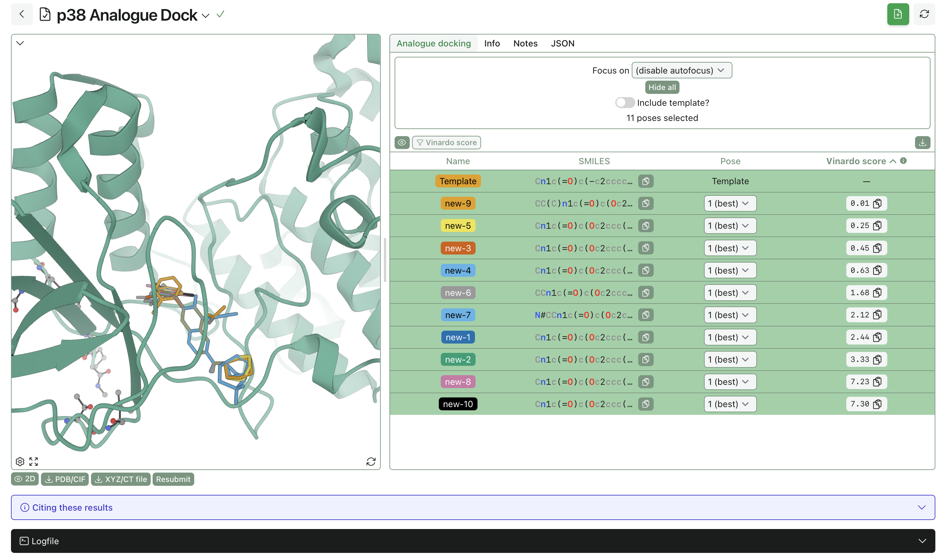The width and height of the screenshot is (946, 560).
Task: Open the Focus on autofocus dropdown
Action: pos(681,70)
